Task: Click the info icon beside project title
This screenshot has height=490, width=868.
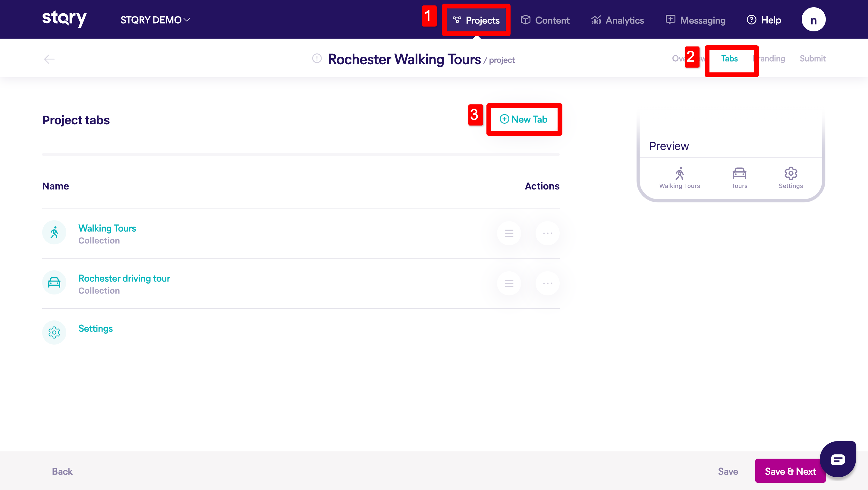Action: [317, 58]
